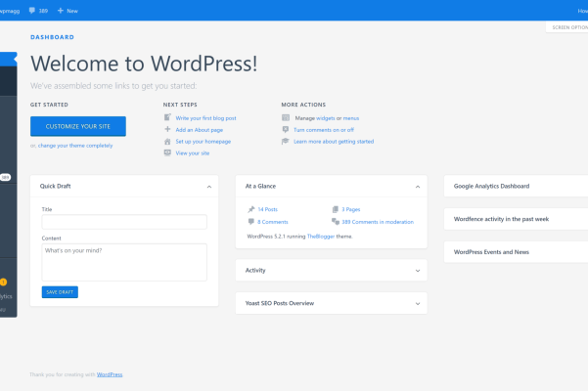Open Add an About page link
588x391 pixels.
click(x=200, y=130)
